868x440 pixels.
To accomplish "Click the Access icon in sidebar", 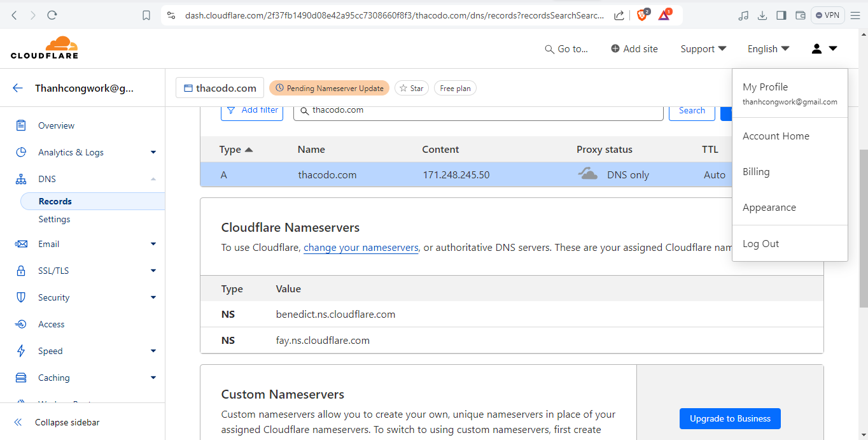I will 21,324.
